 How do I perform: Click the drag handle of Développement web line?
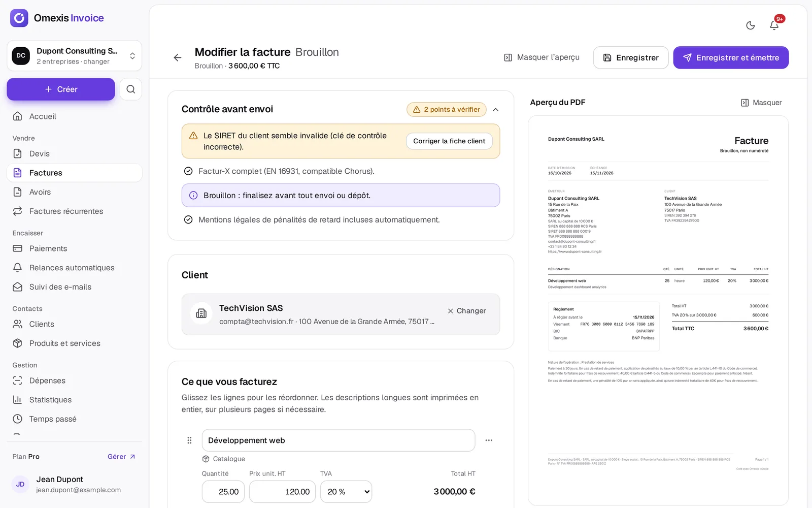[x=189, y=440]
